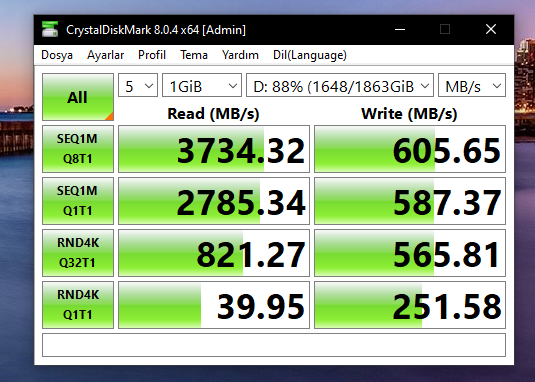Open the Dosya menu
Viewport: 535px width, 382px height.
tap(57, 55)
